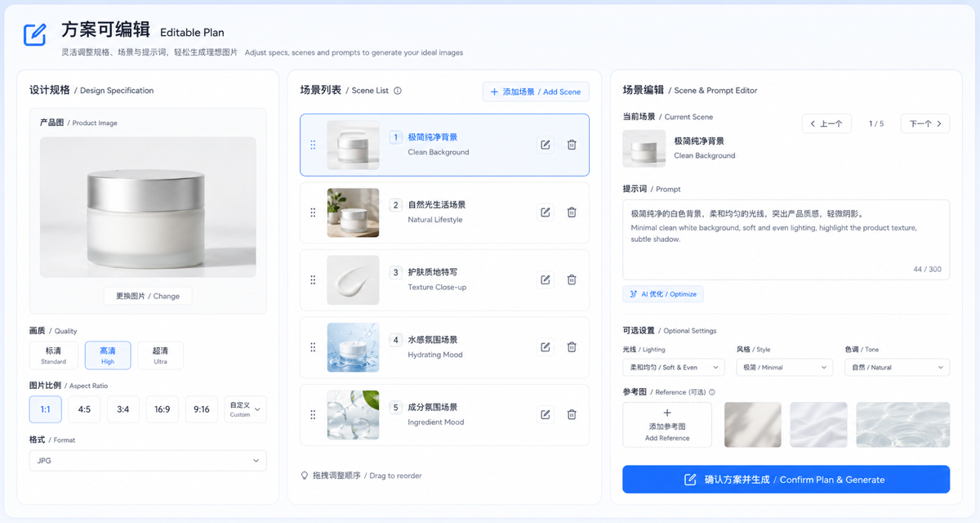Click the info icon beside Scene List
The image size is (980, 523).
point(398,91)
